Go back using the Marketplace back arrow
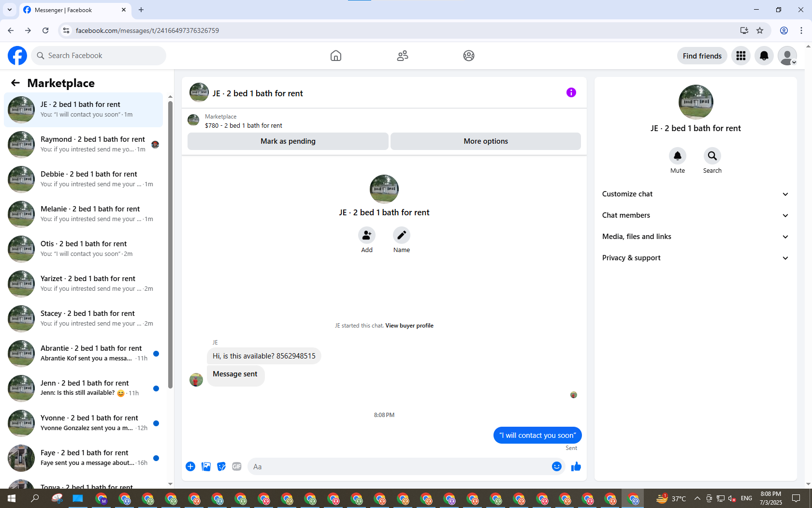Image resolution: width=812 pixels, height=508 pixels. (x=15, y=83)
